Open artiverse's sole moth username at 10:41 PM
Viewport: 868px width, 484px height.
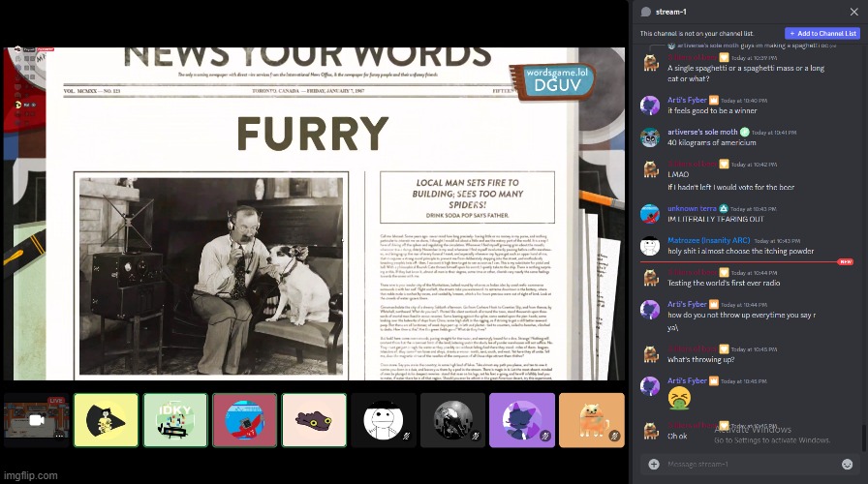pyautogui.click(x=702, y=132)
